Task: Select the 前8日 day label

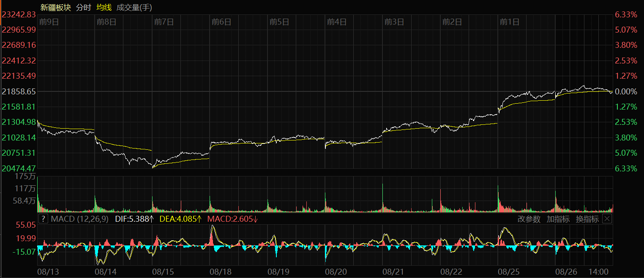Action: [x=106, y=22]
